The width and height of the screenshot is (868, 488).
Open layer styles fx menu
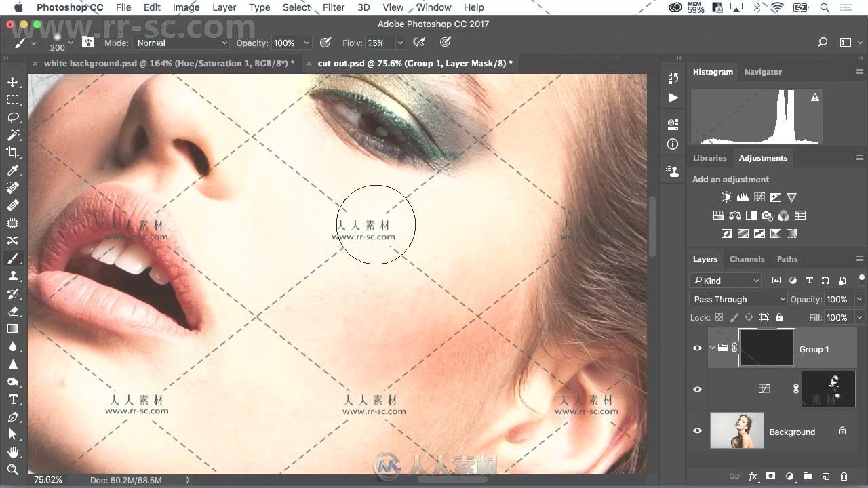pos(752,476)
